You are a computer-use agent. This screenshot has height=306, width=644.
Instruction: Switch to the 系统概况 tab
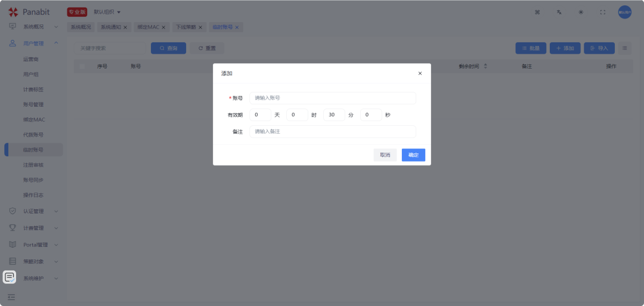pyautogui.click(x=81, y=27)
